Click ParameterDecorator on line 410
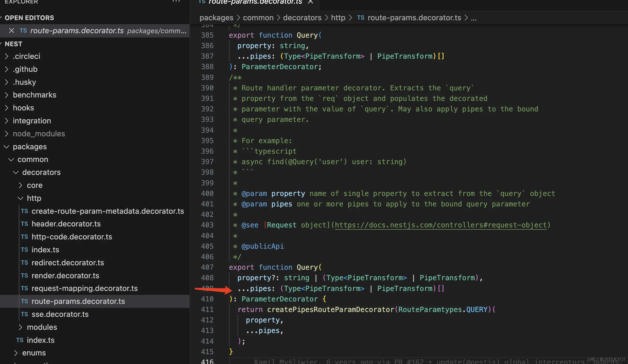 click(280, 299)
